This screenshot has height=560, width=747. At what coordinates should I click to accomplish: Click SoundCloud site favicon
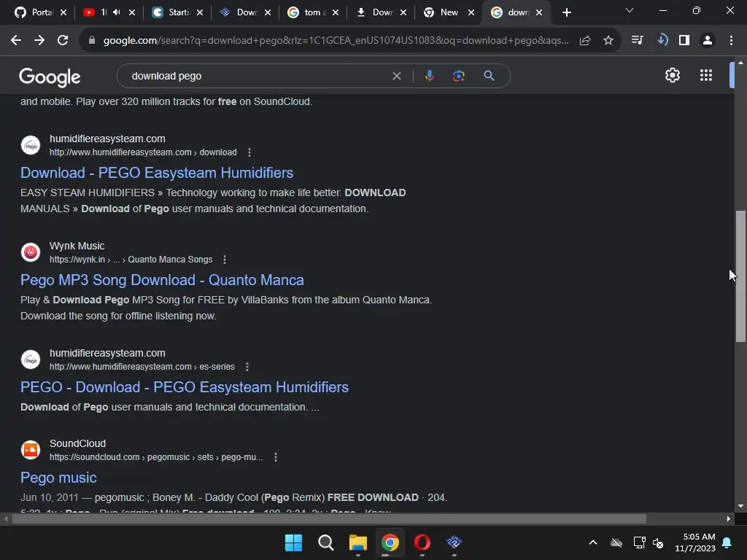(x=31, y=449)
